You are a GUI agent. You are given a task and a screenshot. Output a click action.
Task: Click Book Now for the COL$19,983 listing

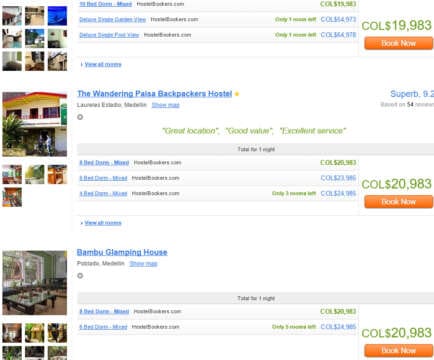(x=399, y=43)
